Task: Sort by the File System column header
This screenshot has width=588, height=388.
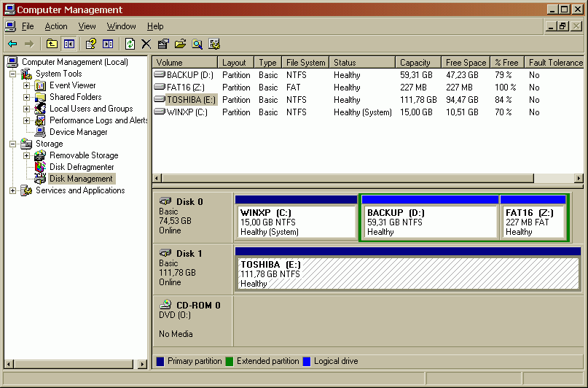Action: point(305,63)
